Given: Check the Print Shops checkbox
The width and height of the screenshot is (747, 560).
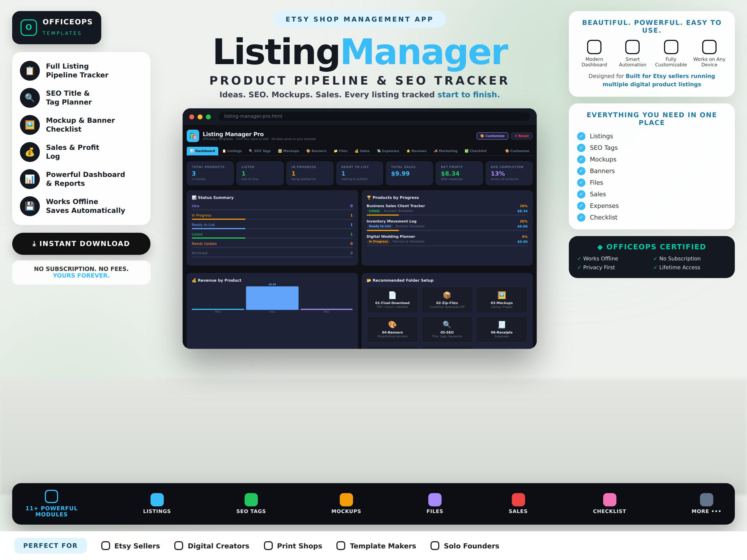Looking at the screenshot, I should [268, 546].
